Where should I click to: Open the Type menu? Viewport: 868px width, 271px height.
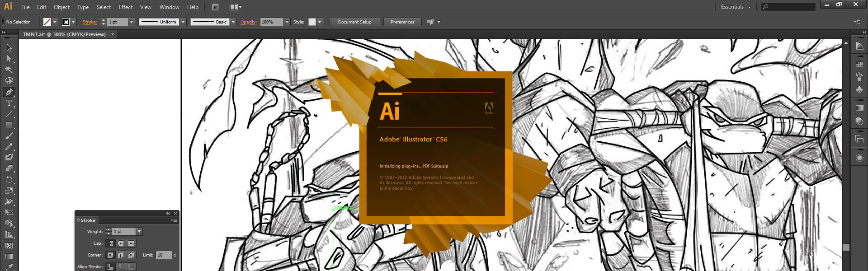tap(83, 7)
